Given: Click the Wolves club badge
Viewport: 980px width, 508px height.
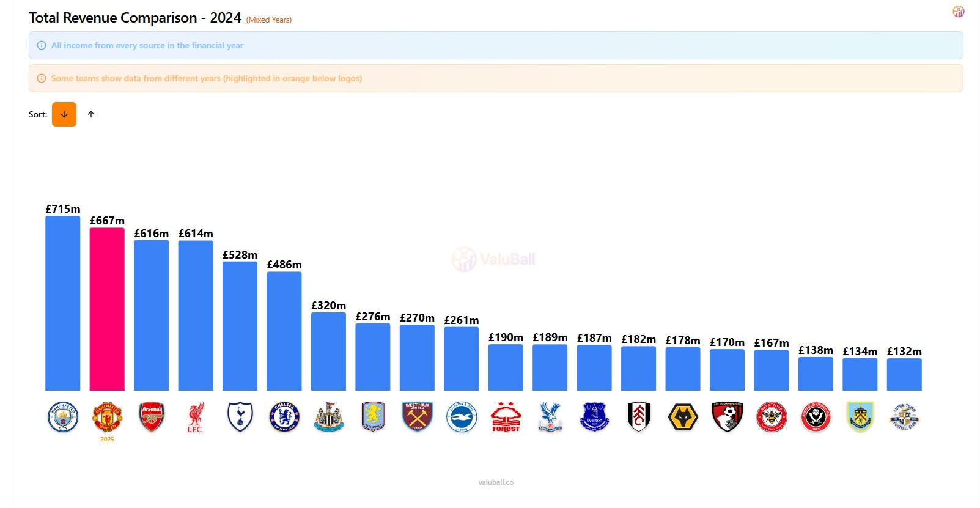Looking at the screenshot, I should pos(683,417).
